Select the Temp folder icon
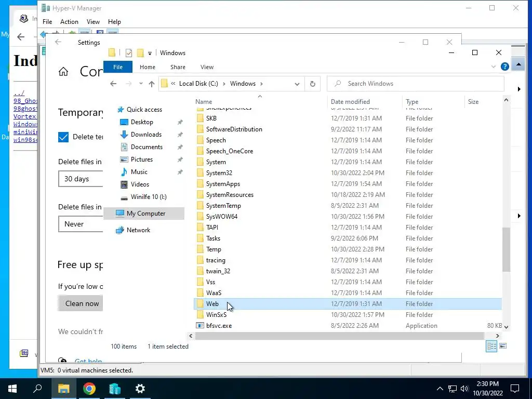This screenshot has width=532, height=399. [200, 249]
